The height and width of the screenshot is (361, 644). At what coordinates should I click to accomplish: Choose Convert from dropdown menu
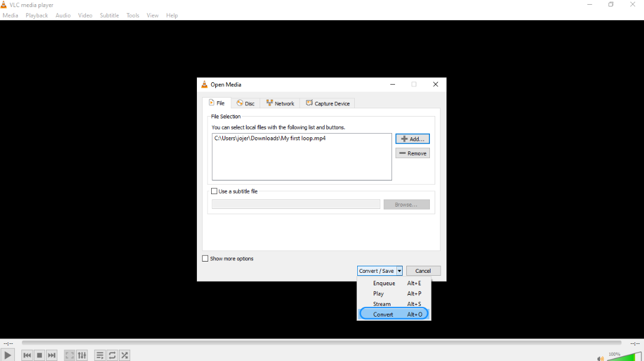pyautogui.click(x=394, y=314)
